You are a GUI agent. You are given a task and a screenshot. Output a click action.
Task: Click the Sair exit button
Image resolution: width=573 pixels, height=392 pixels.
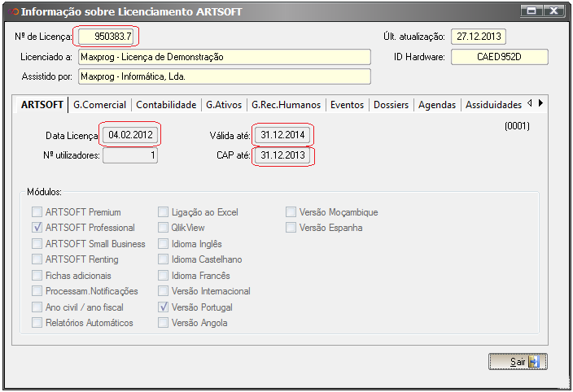tap(518, 362)
